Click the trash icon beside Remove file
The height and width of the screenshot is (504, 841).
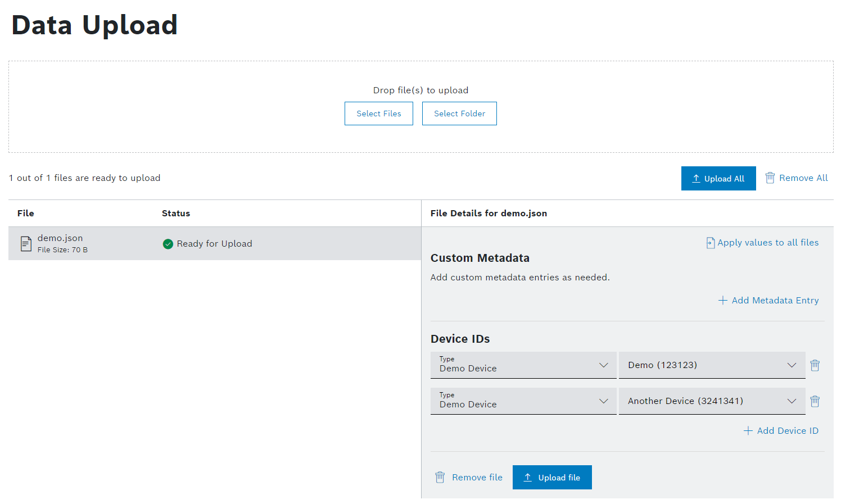tap(440, 478)
